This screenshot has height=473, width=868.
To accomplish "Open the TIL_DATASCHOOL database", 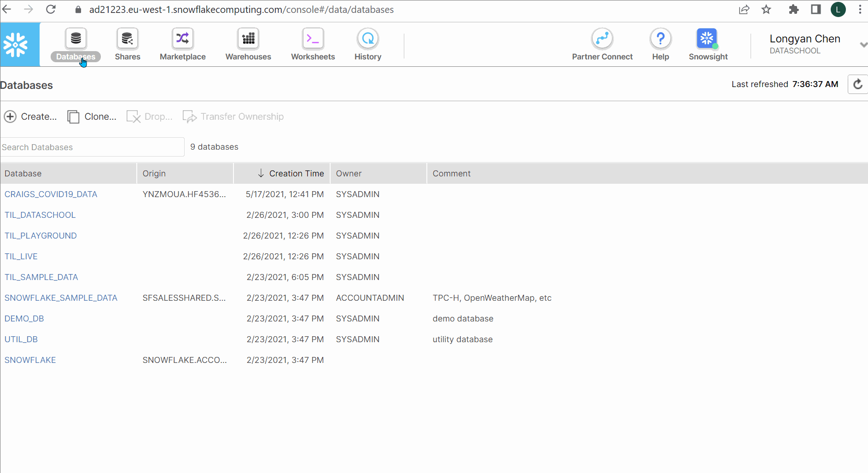I will tap(40, 215).
